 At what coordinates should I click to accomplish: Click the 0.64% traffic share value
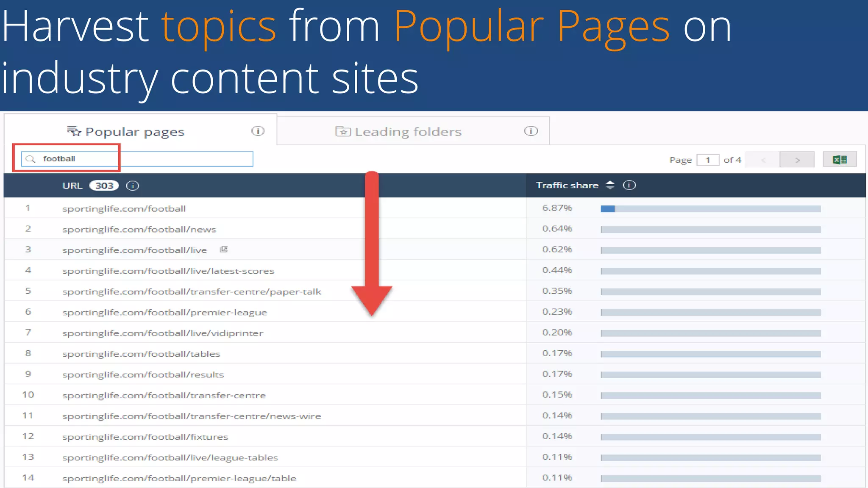(557, 228)
